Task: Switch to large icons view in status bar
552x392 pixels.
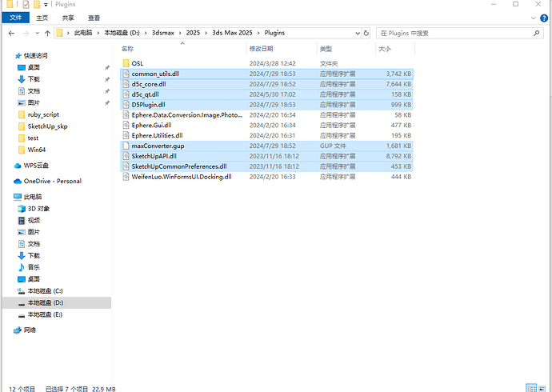Action: [x=542, y=388]
